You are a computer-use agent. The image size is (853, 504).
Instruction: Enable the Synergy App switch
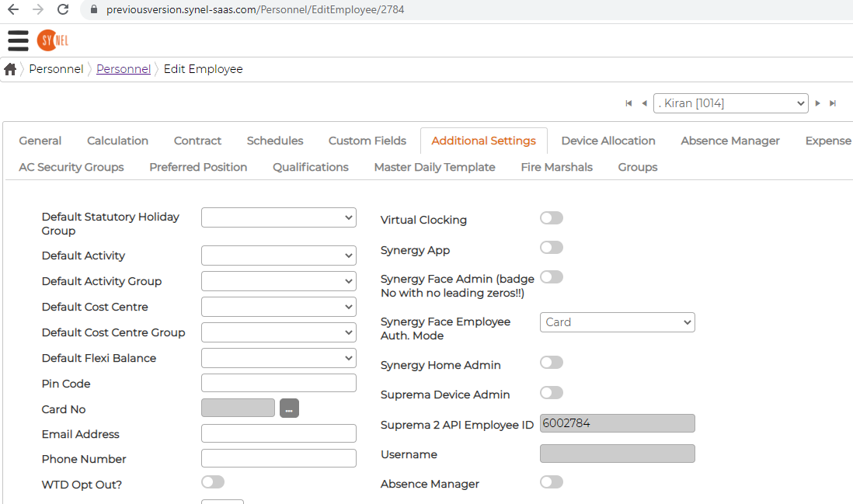pyautogui.click(x=552, y=248)
